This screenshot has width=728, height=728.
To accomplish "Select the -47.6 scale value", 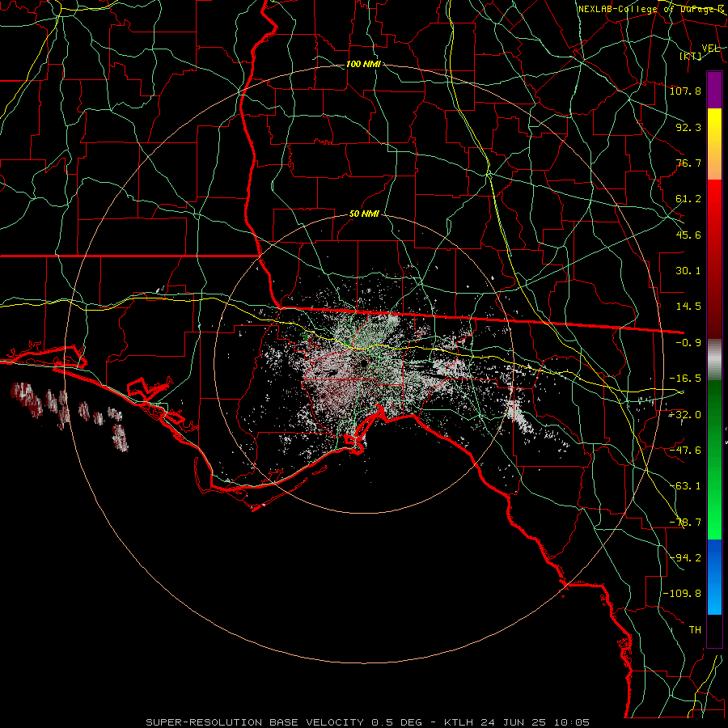I will (685, 451).
